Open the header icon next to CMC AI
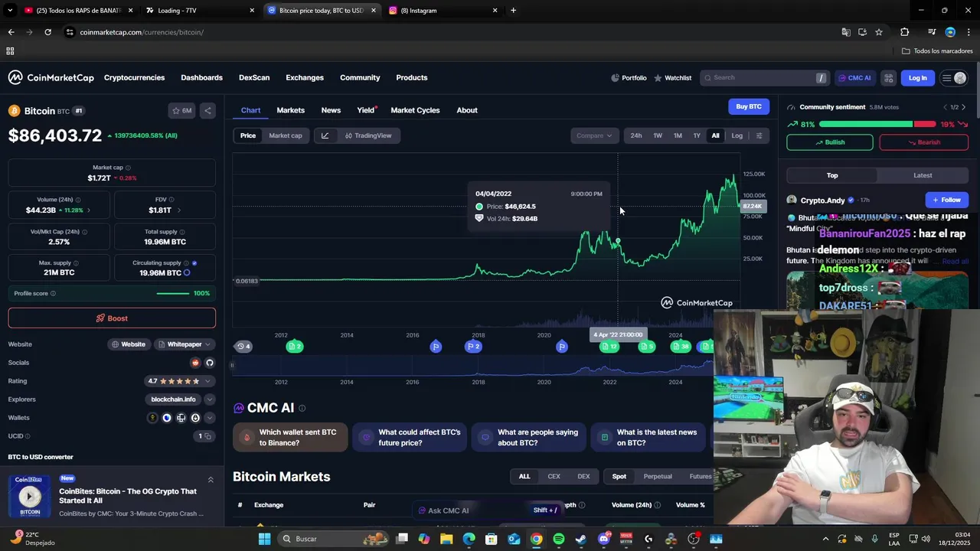Viewport: 980px width, 551px height. tap(888, 77)
